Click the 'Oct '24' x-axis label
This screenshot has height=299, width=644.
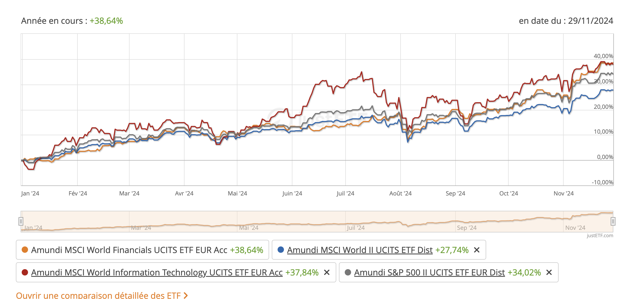[509, 193]
